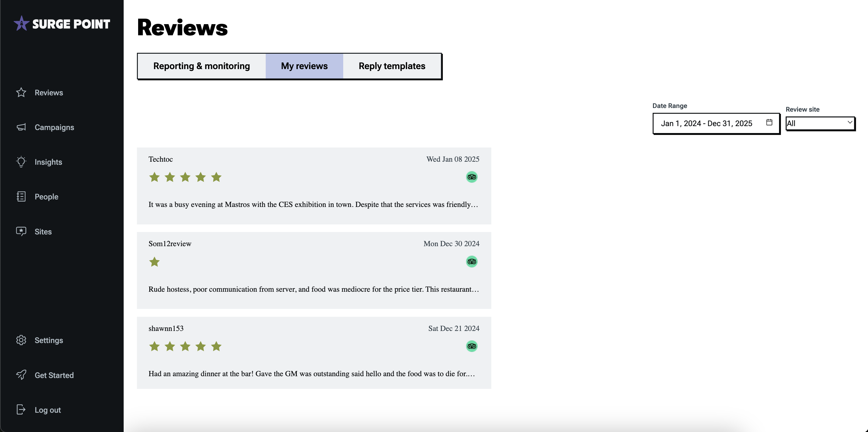The width and height of the screenshot is (868, 432).
Task: Open Settings via gear icon
Action: tap(21, 340)
